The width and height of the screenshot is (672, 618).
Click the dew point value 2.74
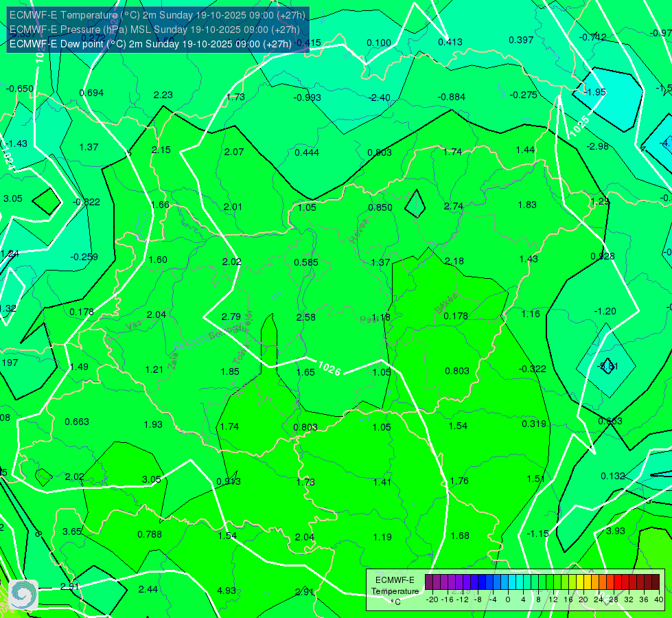[454, 206]
